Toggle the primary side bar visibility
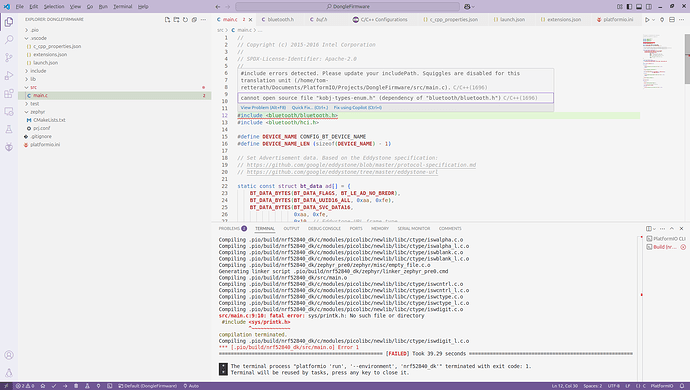 pos(629,7)
